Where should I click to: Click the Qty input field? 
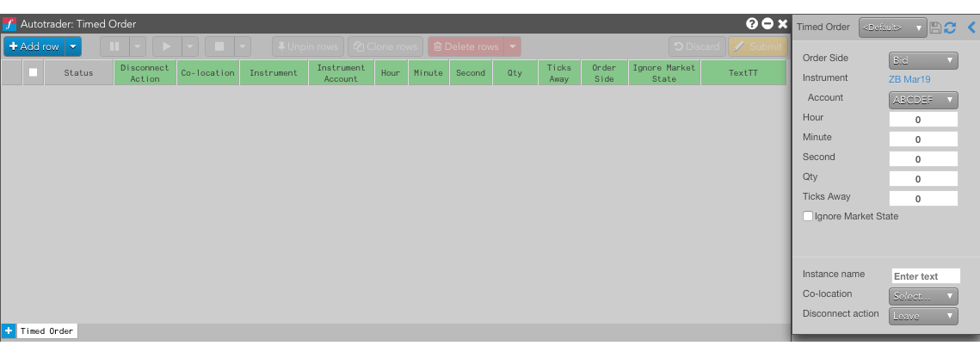(923, 179)
